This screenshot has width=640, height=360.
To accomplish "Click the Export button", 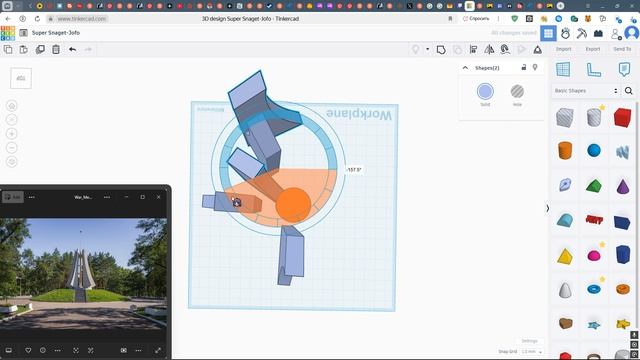I will (593, 49).
